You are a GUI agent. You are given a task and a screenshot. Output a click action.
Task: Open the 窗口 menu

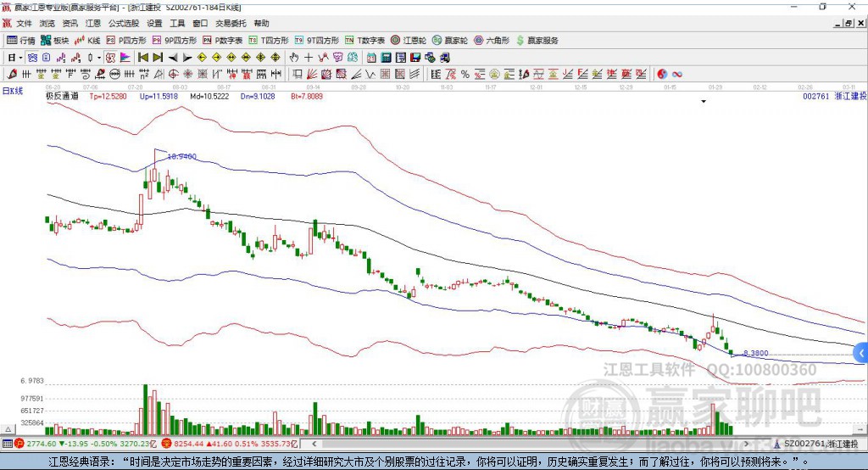coord(200,23)
